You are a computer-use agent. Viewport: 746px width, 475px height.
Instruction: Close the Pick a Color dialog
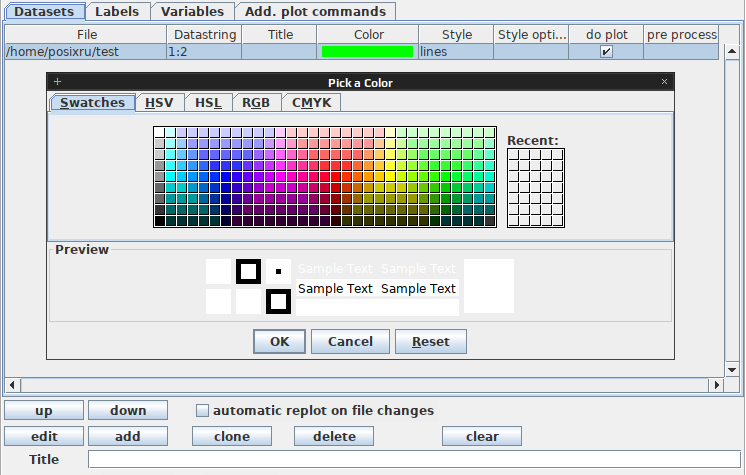[664, 82]
